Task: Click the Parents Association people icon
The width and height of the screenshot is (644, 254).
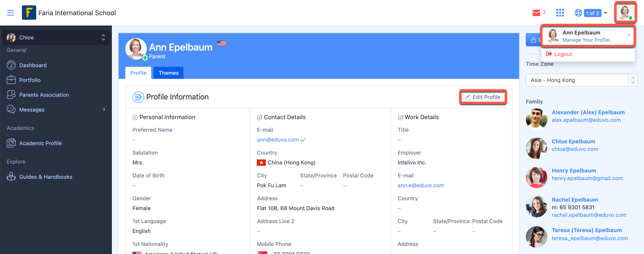Action: tap(11, 95)
